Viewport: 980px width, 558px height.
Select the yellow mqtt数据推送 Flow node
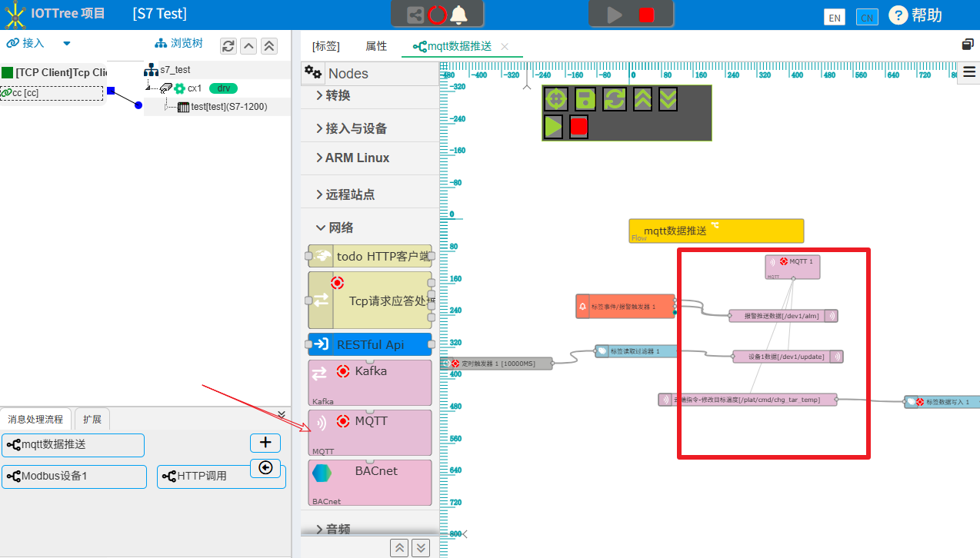(716, 231)
